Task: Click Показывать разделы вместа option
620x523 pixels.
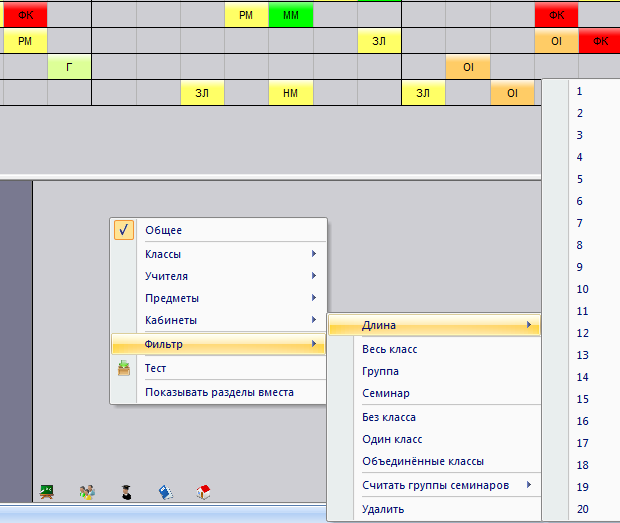Action: (219, 392)
